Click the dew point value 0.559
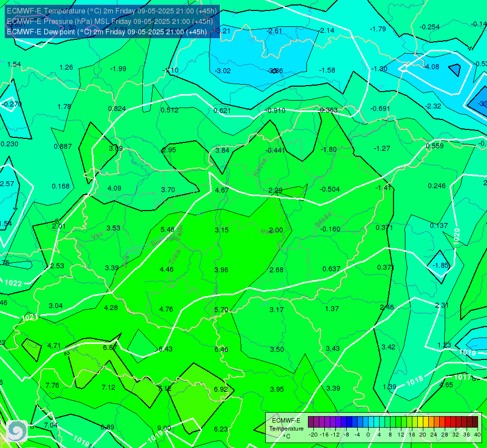The width and height of the screenshot is (487, 448). pos(435,146)
